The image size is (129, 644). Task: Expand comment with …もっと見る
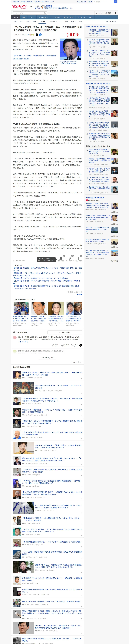[x=23, y=342]
